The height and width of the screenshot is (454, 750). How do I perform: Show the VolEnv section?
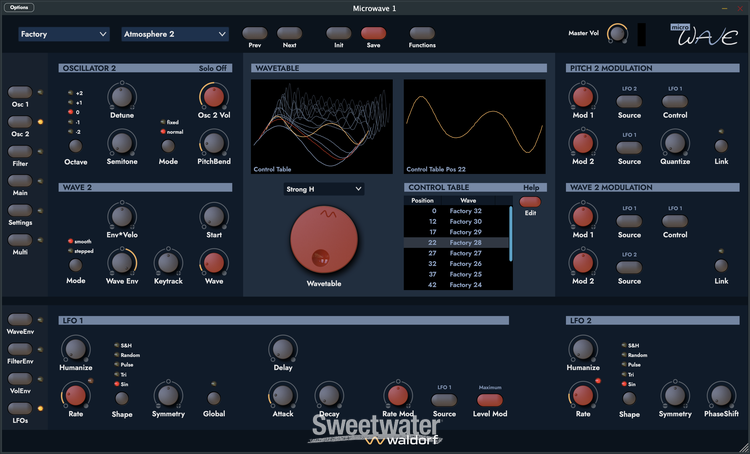click(x=20, y=379)
